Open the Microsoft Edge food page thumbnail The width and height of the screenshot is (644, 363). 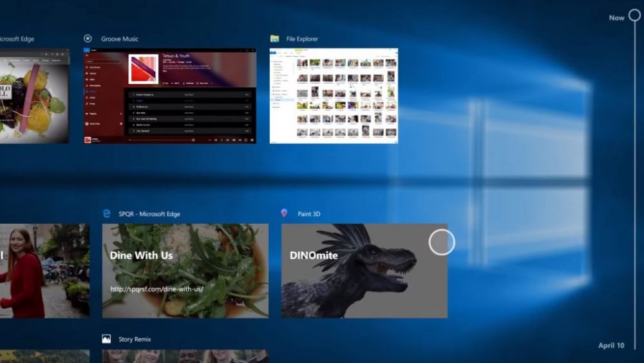(x=35, y=97)
